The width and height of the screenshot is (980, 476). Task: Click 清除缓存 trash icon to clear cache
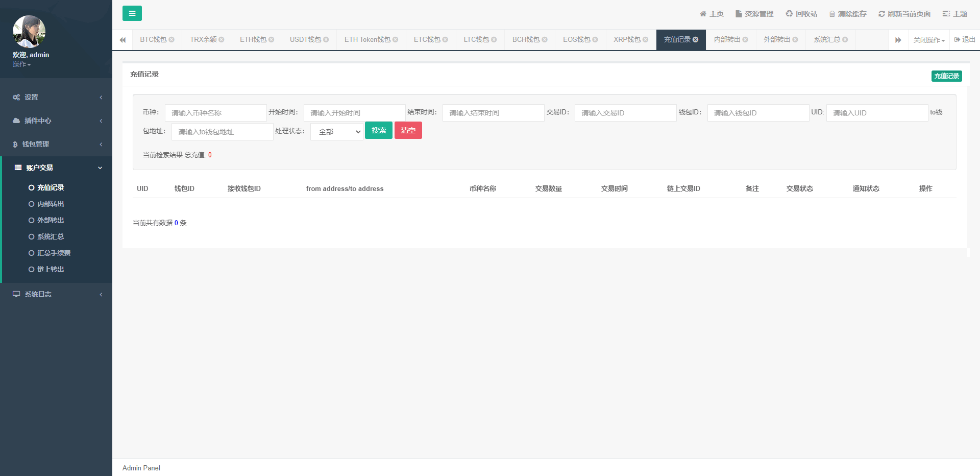click(832, 14)
